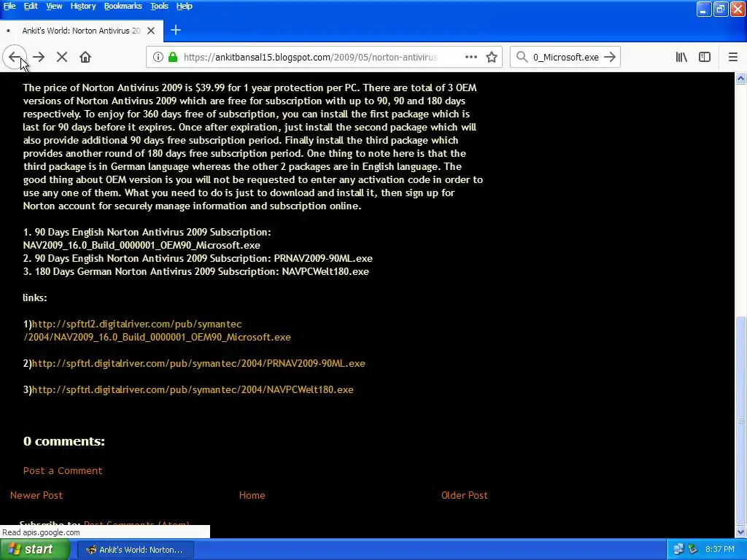The height and width of the screenshot is (560, 747).
Task: Click the second system tray icon
Action: click(693, 550)
